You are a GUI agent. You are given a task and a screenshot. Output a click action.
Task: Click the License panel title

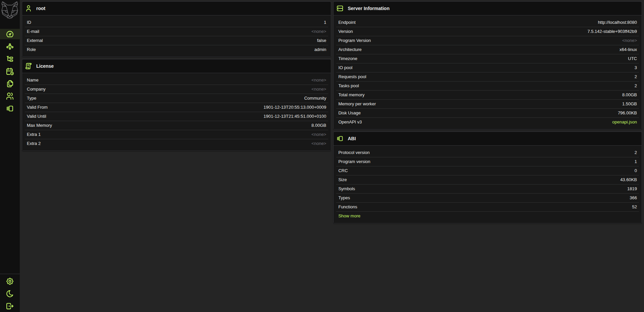coord(45,66)
